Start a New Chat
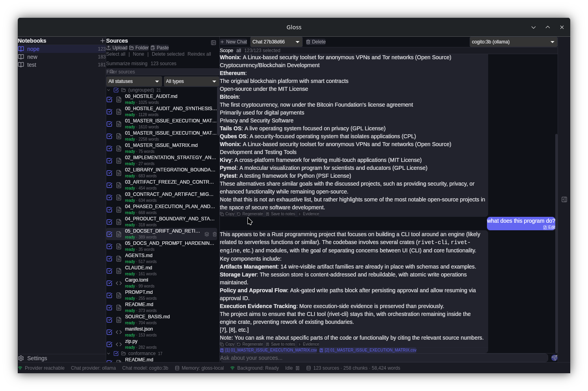 234,42
